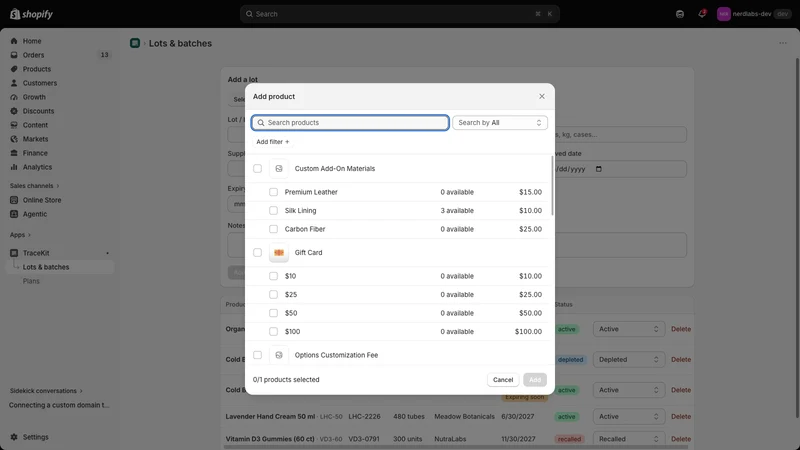Click the top Shopify search bar

[x=399, y=14]
